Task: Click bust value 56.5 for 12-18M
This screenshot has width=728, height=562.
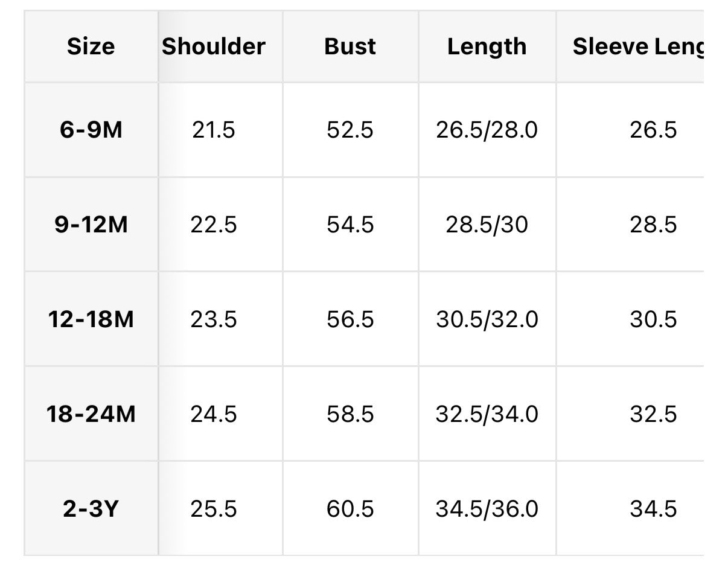Action: [350, 319]
